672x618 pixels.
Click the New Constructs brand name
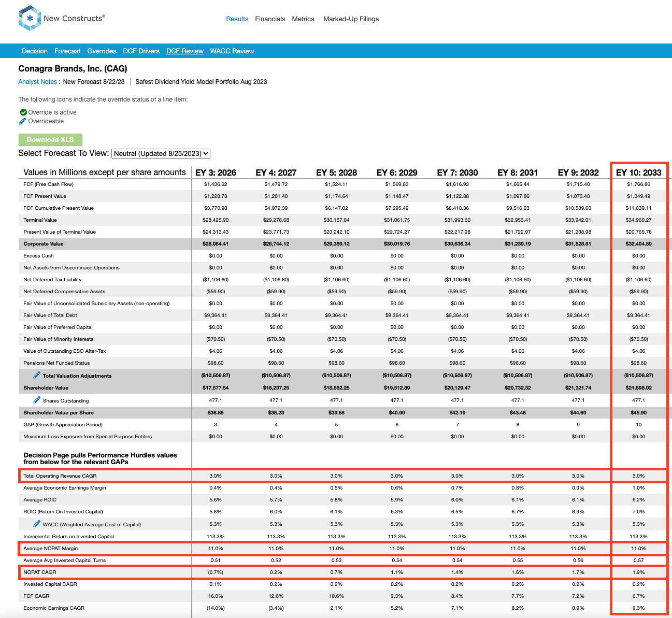[x=74, y=18]
